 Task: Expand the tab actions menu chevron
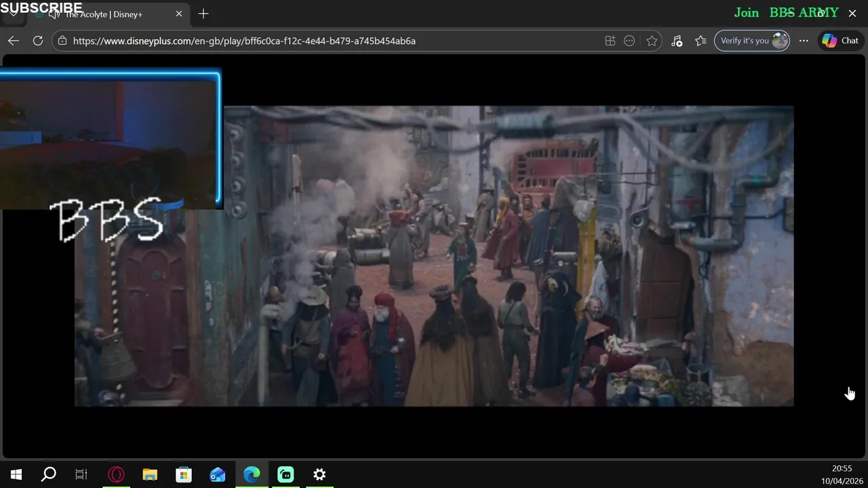(x=13, y=14)
